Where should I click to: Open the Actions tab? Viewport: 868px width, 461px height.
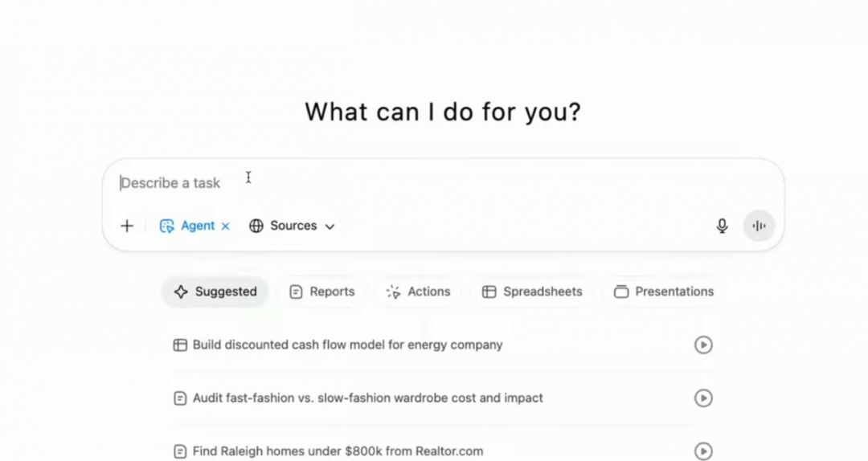coord(418,292)
